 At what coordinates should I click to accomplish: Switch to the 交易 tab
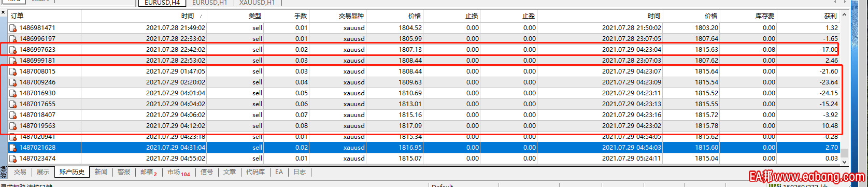(20, 172)
